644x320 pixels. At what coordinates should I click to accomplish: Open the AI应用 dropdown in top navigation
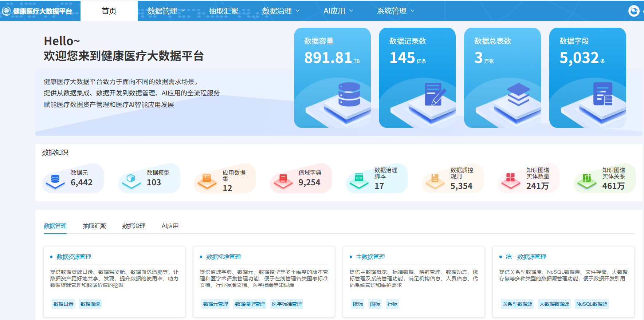click(338, 11)
